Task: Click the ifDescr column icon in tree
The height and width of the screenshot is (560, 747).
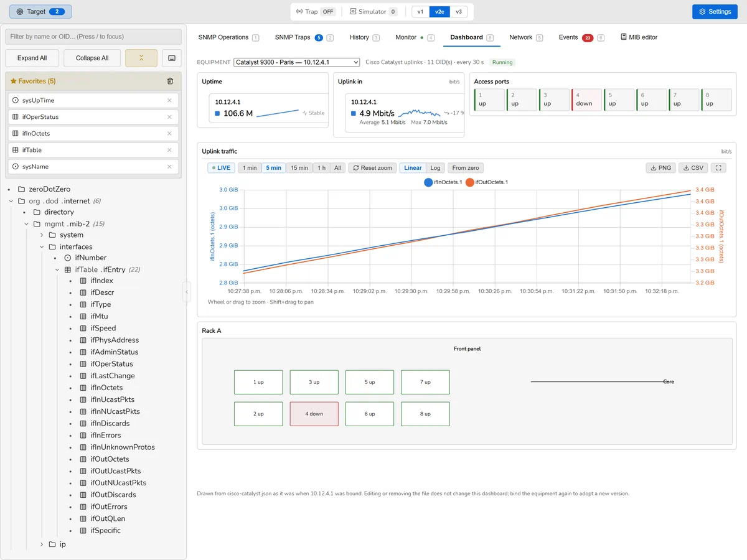Action: point(83,292)
